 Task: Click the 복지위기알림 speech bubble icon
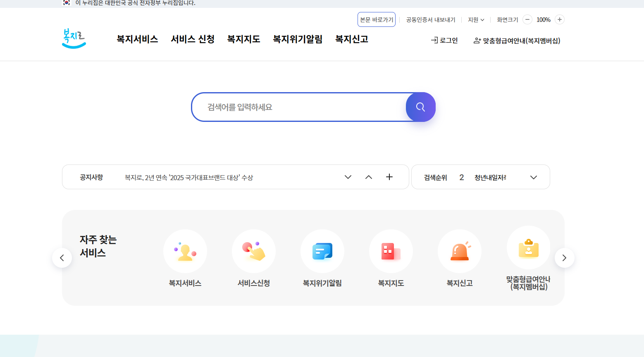point(322,251)
